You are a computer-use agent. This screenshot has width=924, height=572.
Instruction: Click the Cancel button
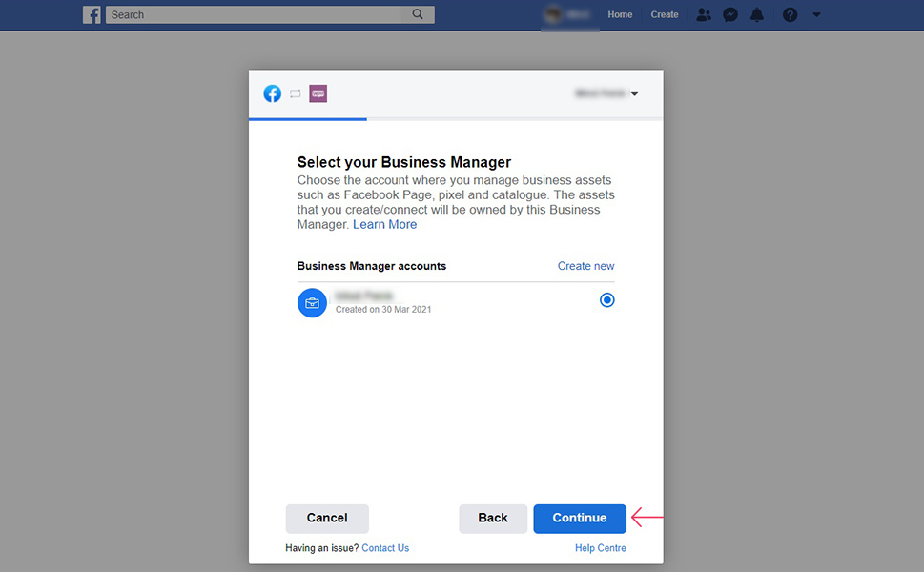(327, 519)
